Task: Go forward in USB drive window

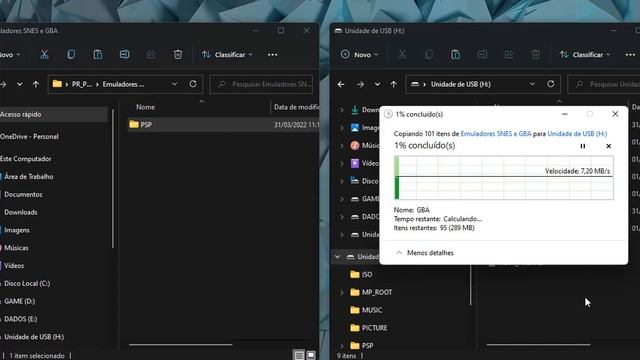Action: point(360,84)
